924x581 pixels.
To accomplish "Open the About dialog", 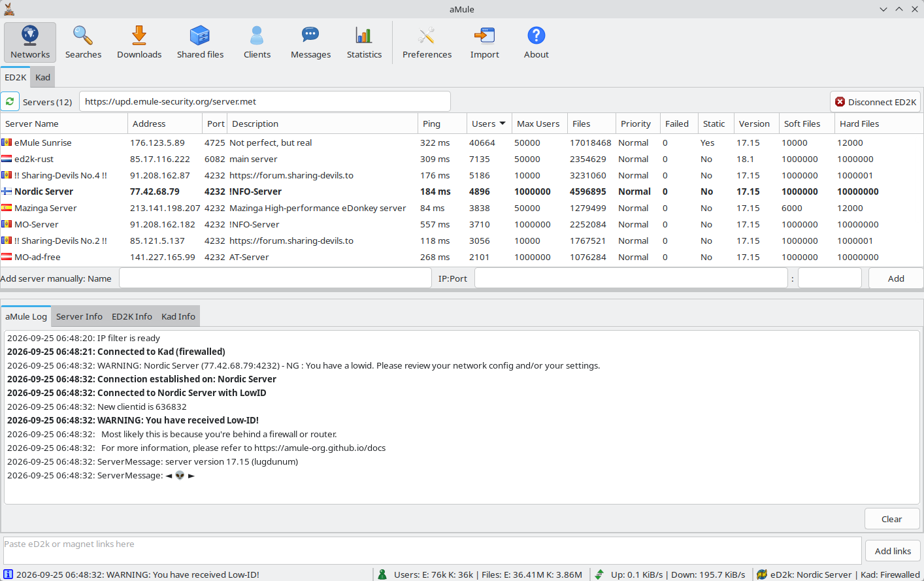I will (536, 42).
